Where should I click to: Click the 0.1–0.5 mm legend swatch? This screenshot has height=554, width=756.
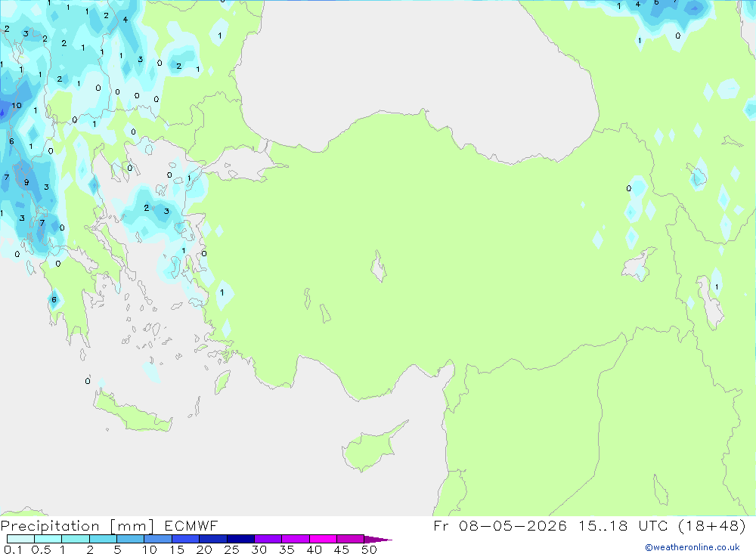[x=20, y=539]
